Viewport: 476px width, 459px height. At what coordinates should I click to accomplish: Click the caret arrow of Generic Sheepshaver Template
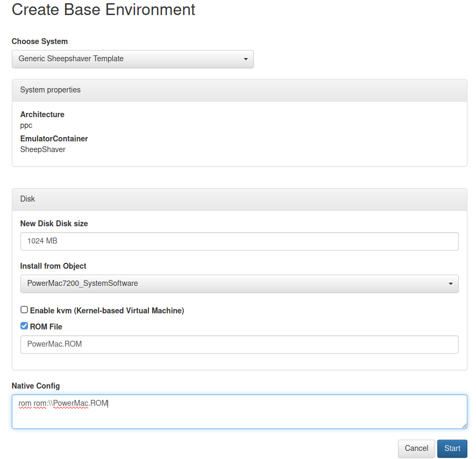coord(246,59)
